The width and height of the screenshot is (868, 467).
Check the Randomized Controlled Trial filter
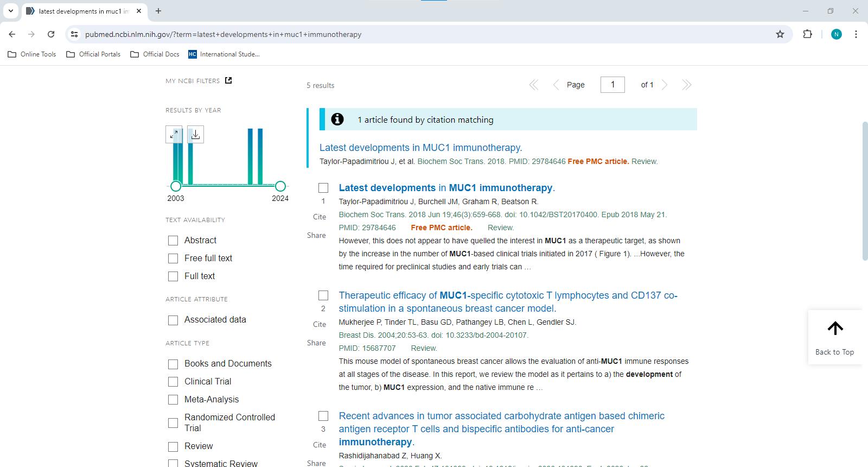click(173, 422)
